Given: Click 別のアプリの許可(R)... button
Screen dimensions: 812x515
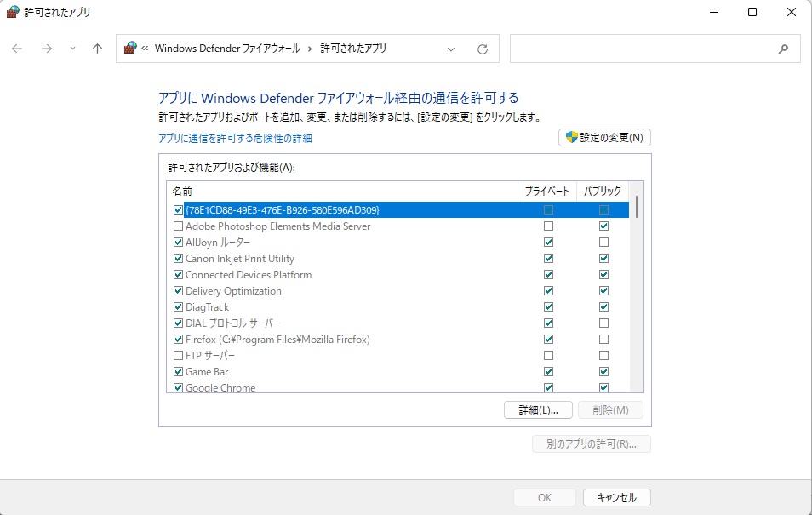Looking at the screenshot, I should [592, 444].
